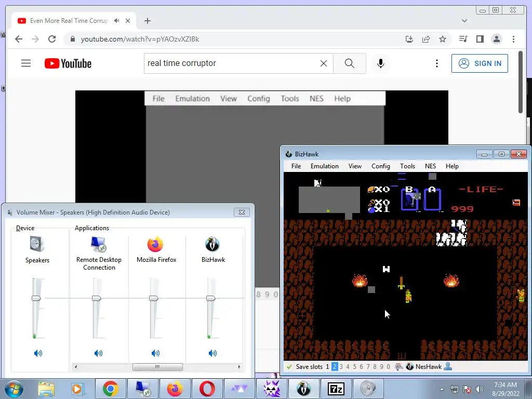Open YouTube settings three-dot menu
The height and width of the screenshot is (399, 532).
(x=436, y=63)
